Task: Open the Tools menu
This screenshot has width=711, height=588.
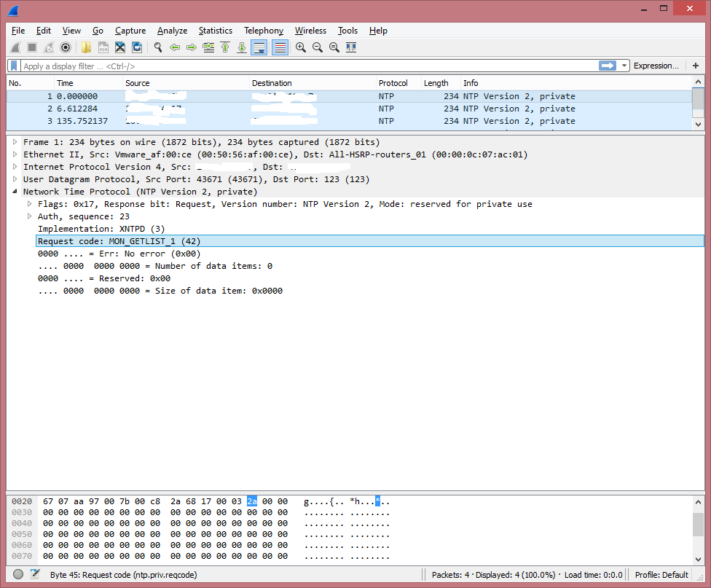Action: (x=347, y=31)
